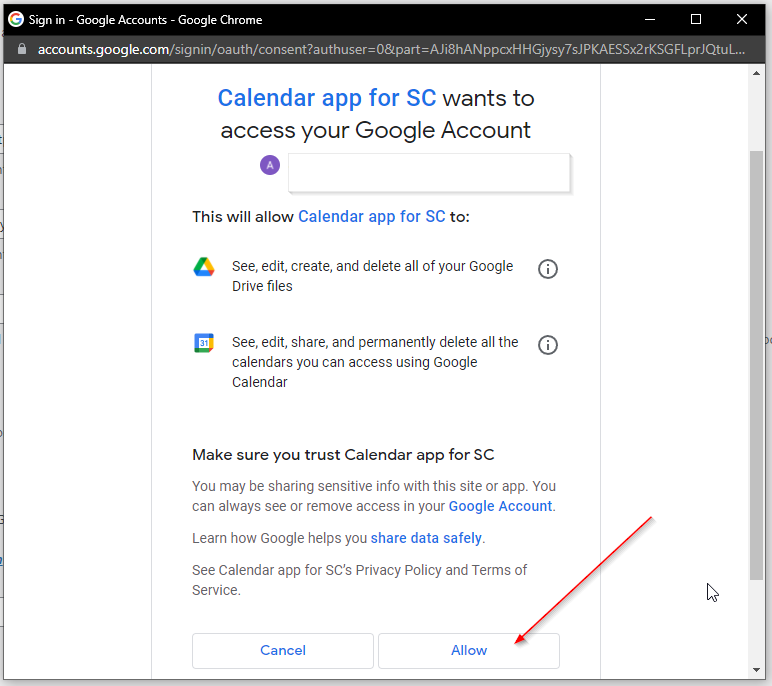Click the Google Calendar icon
This screenshot has height=686, width=772.
coord(204,343)
